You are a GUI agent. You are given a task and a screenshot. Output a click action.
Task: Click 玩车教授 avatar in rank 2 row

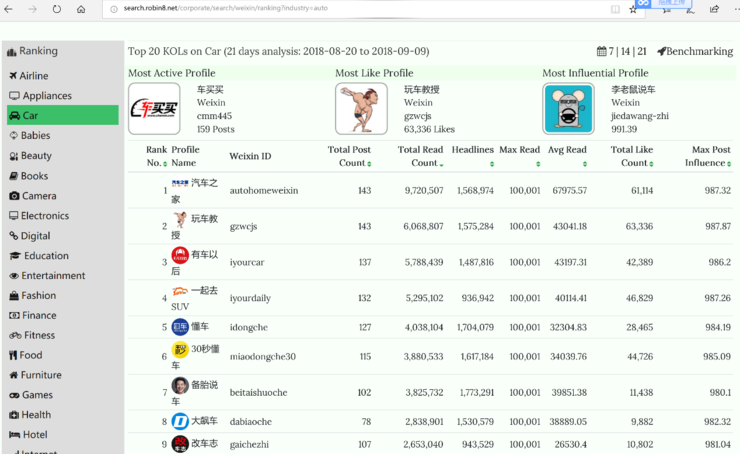tap(180, 219)
